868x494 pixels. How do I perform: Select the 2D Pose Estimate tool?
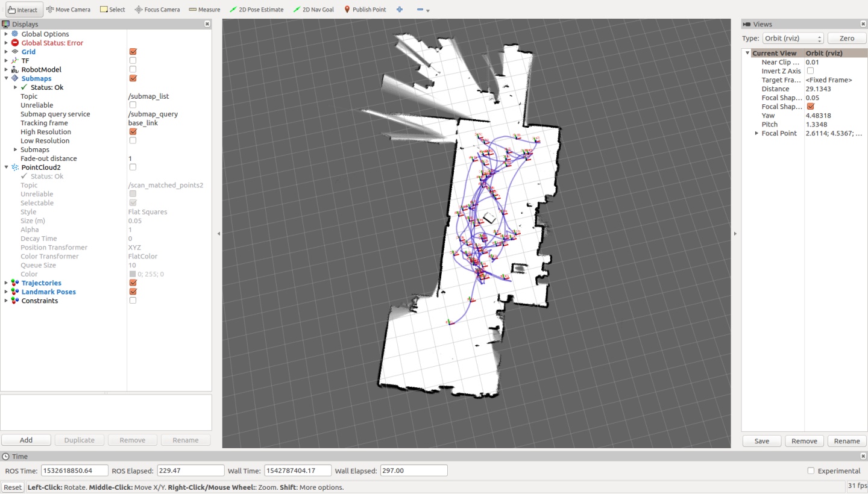click(x=257, y=10)
